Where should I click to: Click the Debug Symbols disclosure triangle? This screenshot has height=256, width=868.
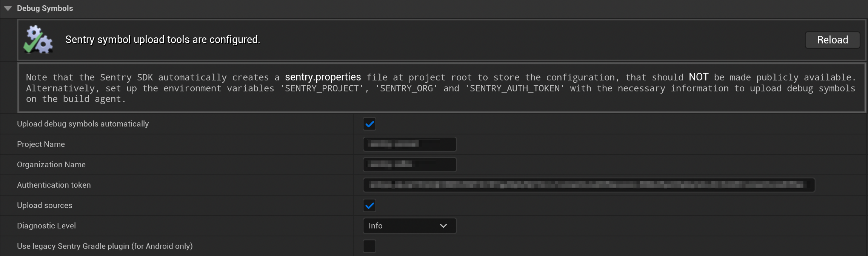click(8, 8)
